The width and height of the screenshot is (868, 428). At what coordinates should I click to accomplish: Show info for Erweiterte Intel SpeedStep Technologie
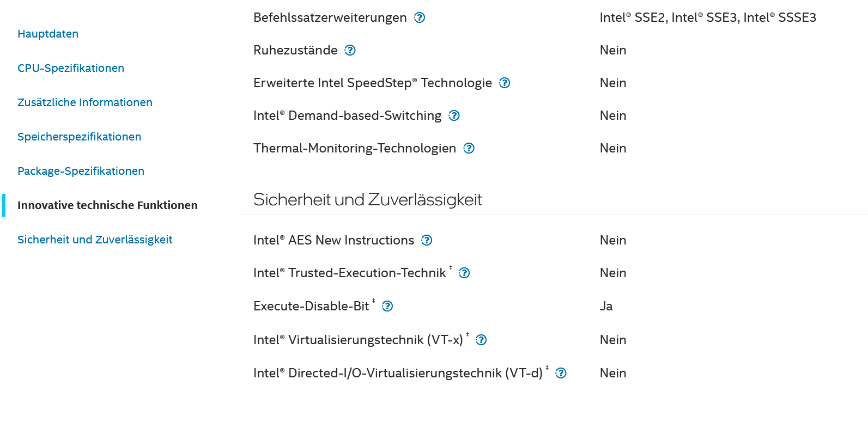point(505,83)
